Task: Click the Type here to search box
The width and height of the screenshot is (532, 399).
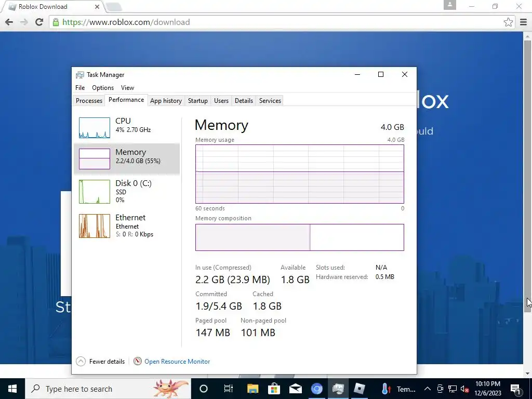Action: tap(108, 389)
